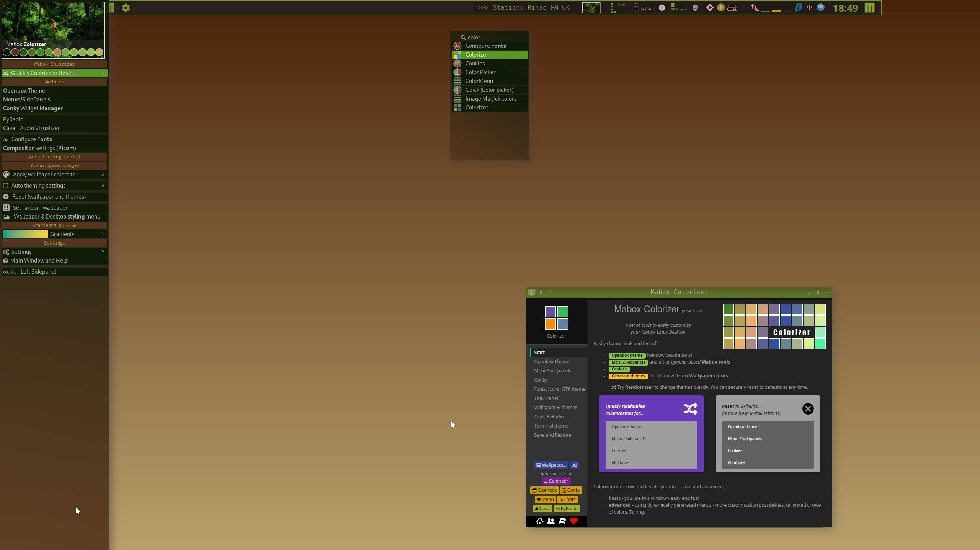
Task: Click the book icon in Colorizer footer
Action: (x=562, y=521)
